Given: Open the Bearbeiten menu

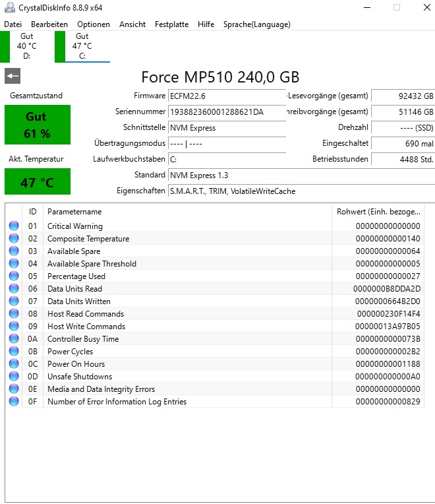Looking at the screenshot, I should 49,24.
